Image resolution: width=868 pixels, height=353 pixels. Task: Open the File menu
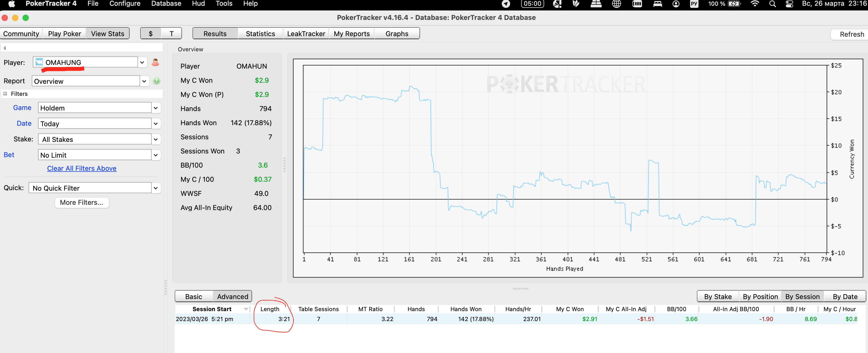click(93, 4)
